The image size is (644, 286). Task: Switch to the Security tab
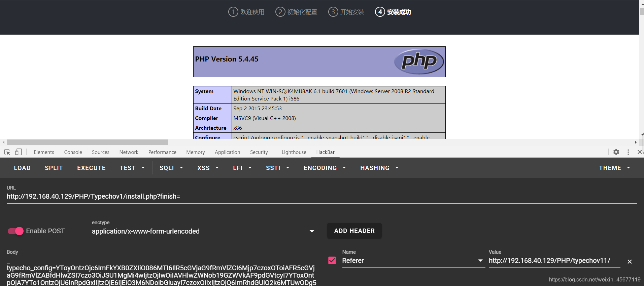(259, 152)
